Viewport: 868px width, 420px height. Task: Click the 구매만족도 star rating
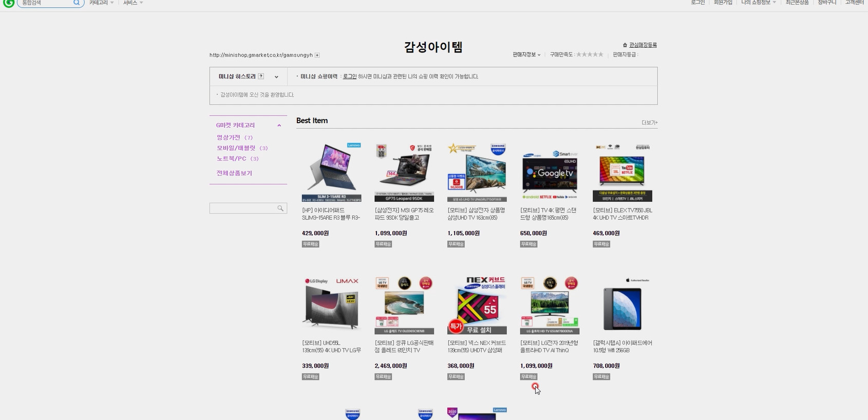pos(590,54)
